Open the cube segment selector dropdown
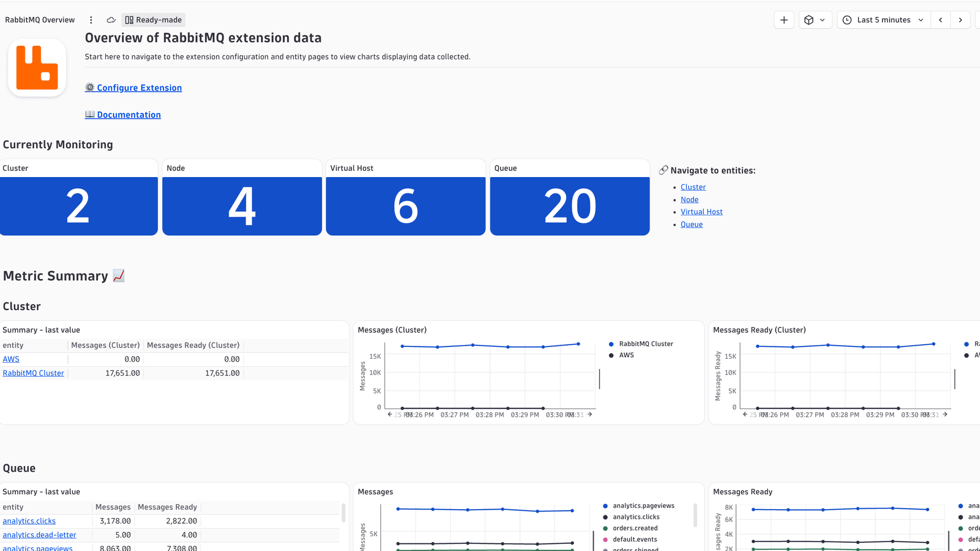The height and width of the screenshot is (551, 980). point(815,20)
